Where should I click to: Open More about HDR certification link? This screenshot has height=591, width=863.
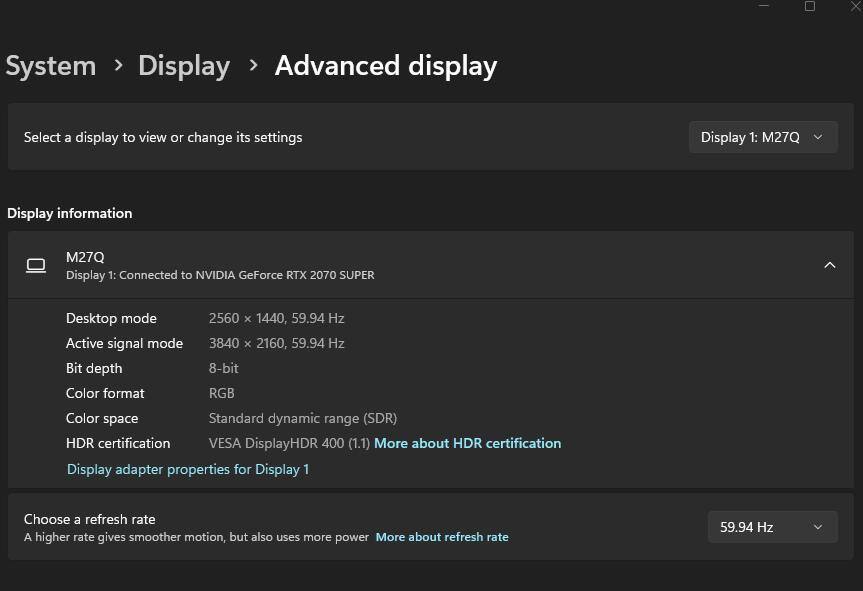467,443
